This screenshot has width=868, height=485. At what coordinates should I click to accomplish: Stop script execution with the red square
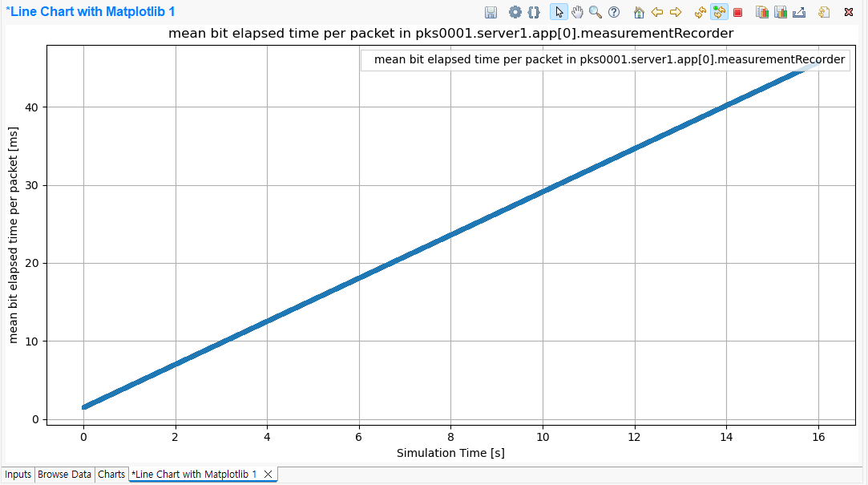click(737, 12)
